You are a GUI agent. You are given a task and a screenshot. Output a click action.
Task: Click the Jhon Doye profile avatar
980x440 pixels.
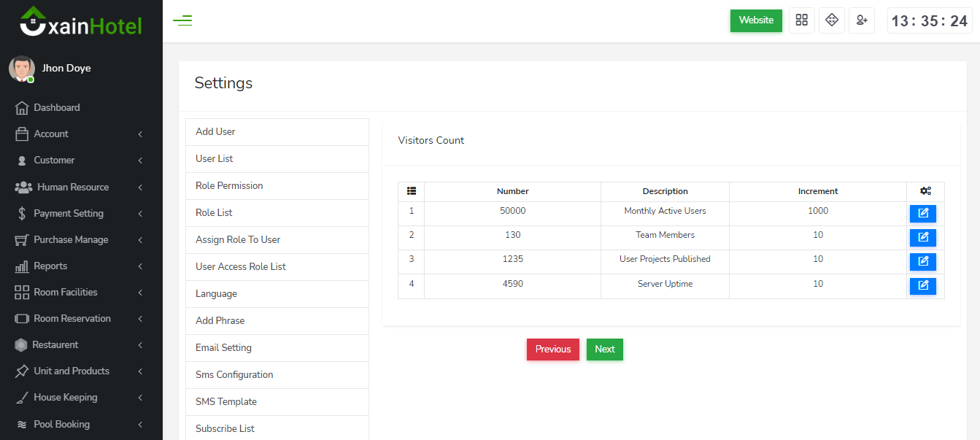click(22, 69)
